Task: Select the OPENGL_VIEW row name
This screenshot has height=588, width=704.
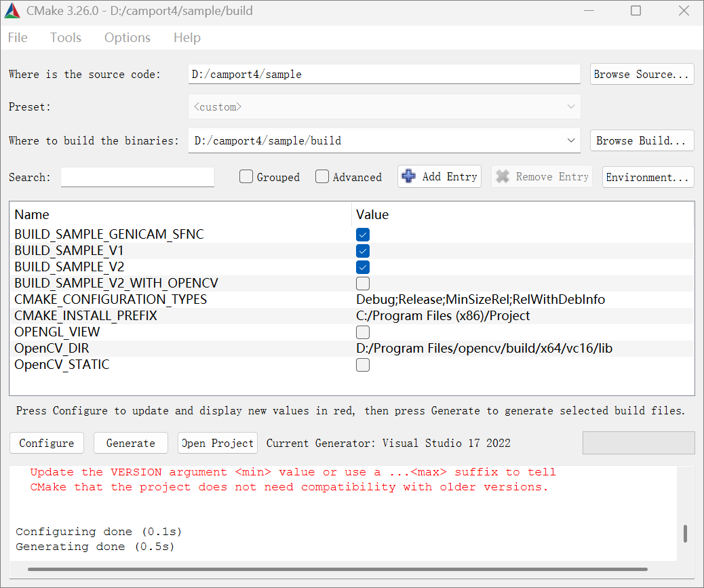Action: click(x=57, y=332)
